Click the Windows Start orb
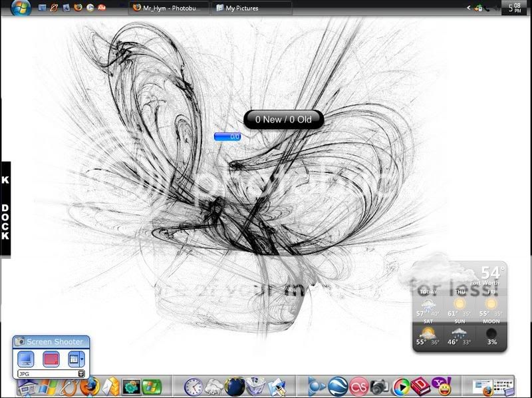532x398 pixels. 20,8
